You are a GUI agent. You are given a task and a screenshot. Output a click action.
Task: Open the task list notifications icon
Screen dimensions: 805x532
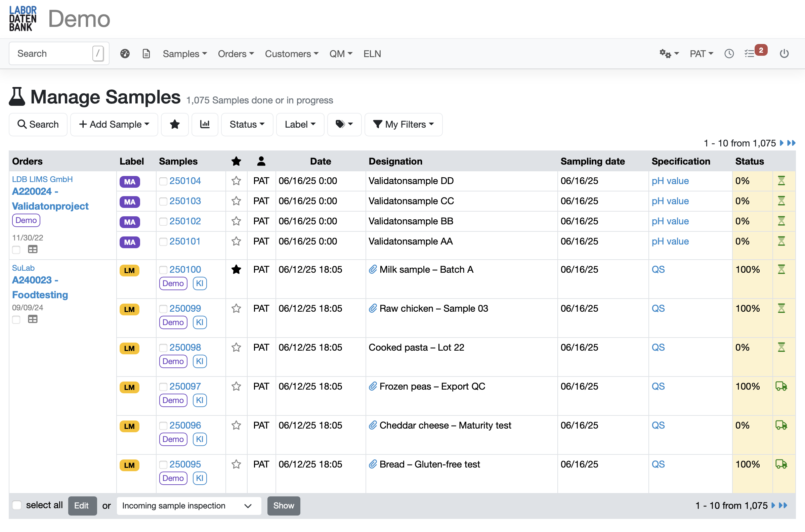point(749,54)
